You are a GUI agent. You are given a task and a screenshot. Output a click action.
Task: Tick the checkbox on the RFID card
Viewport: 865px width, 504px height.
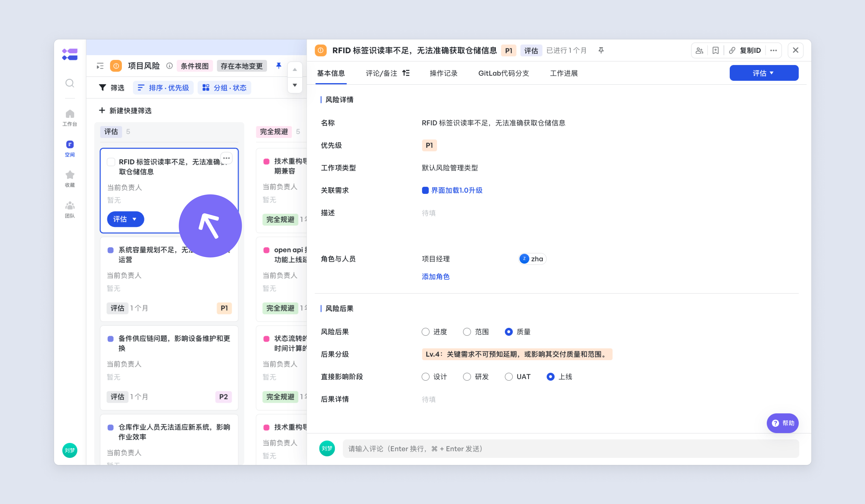(111, 162)
